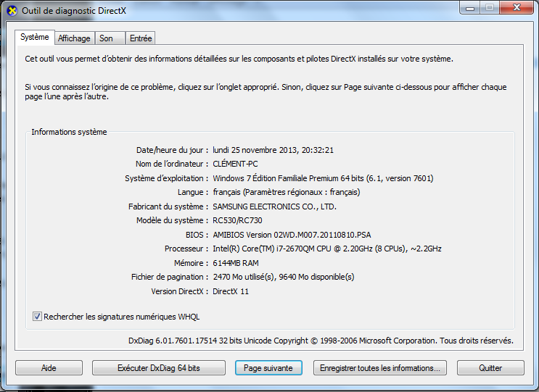Click the DirectX diagnostic title bar icon
Screen dimensions: 539x392
coord(12,11)
